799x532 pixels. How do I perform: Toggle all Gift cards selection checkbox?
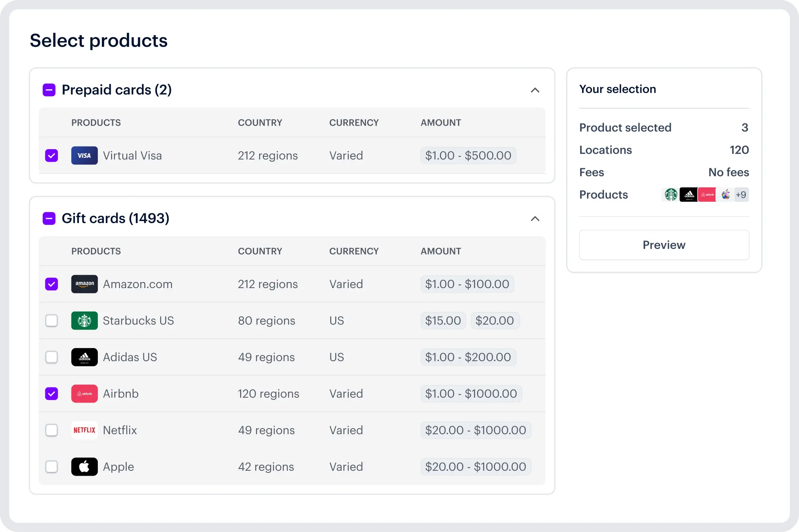tap(49, 219)
